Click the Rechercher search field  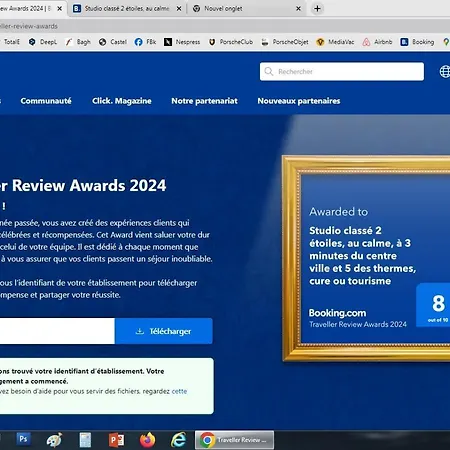point(342,71)
